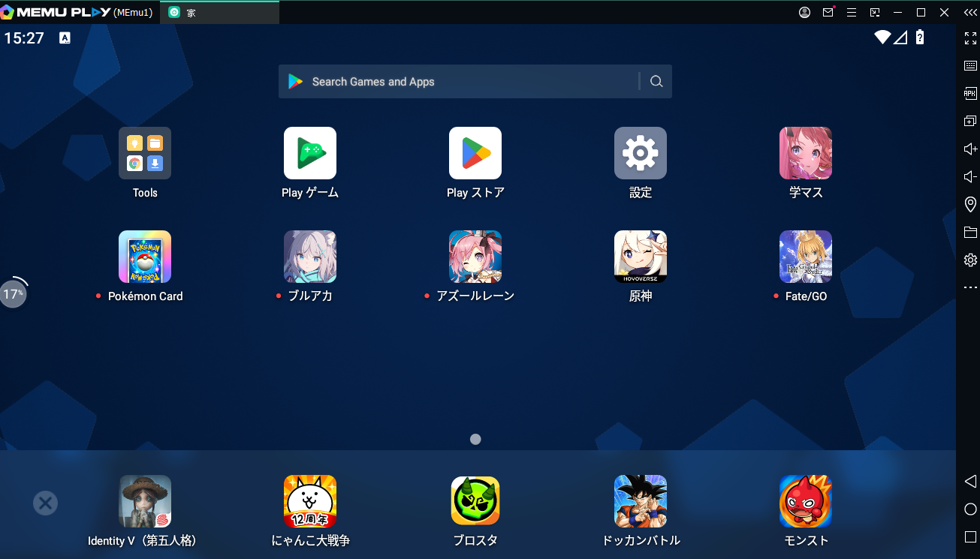This screenshot has height=559, width=980.
Task: Decrease volume with the speaker minus icon
Action: coord(970,177)
